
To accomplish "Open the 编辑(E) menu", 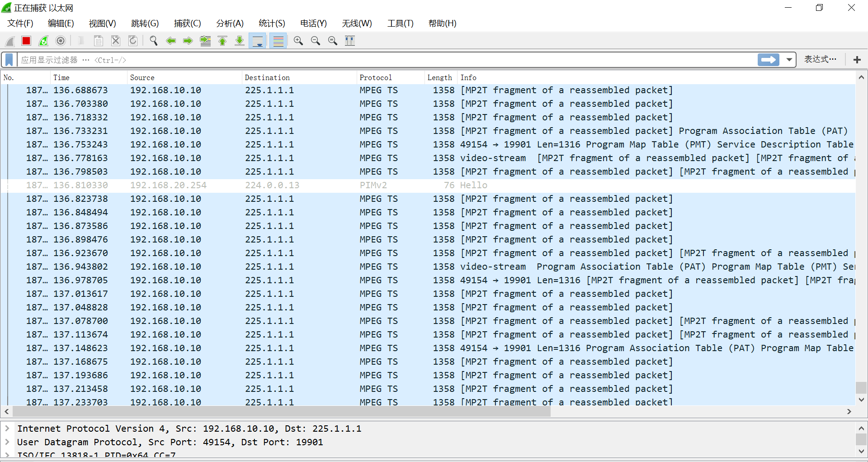I will 61,24.
